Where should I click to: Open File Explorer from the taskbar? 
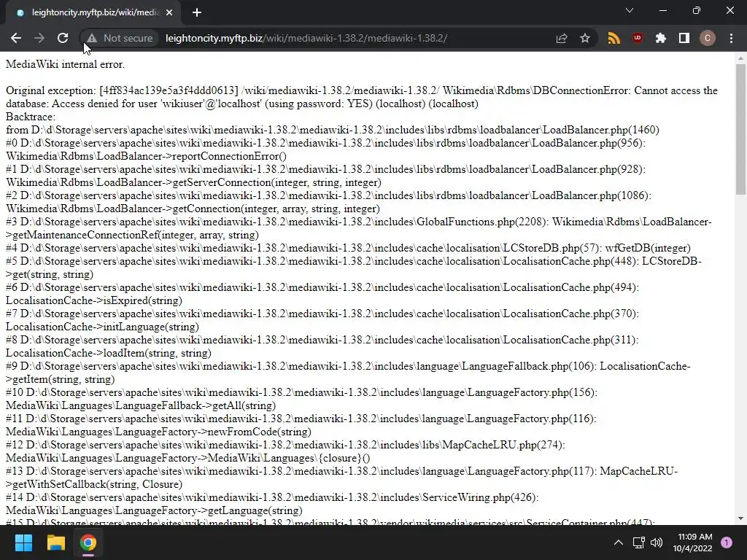click(x=55, y=542)
